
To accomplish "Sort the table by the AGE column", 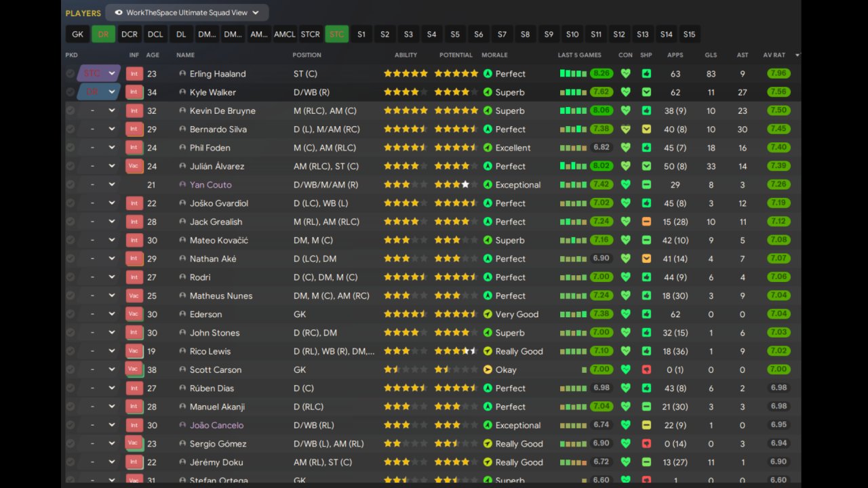I will click(153, 55).
